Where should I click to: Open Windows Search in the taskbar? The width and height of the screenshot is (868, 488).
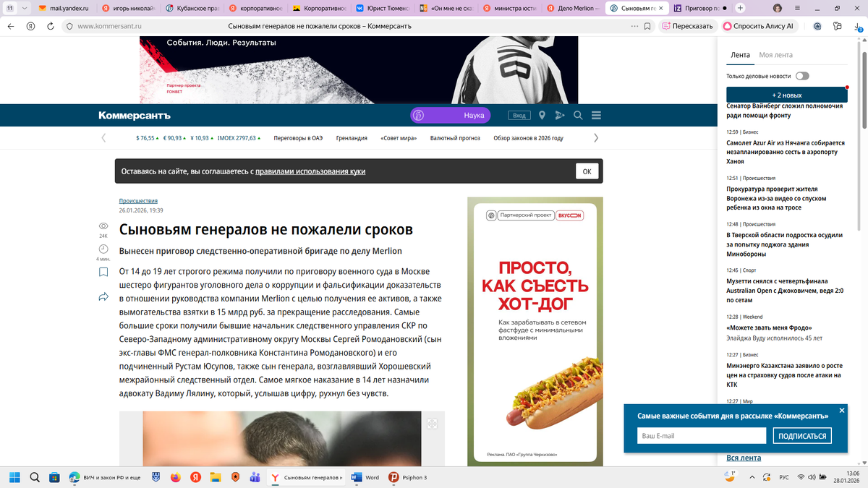(34, 477)
